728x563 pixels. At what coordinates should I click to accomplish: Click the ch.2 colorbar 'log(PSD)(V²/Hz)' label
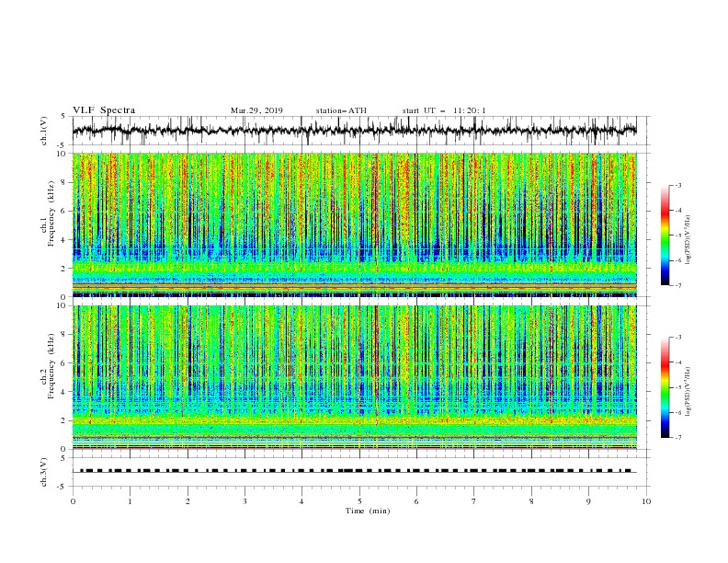(x=688, y=392)
